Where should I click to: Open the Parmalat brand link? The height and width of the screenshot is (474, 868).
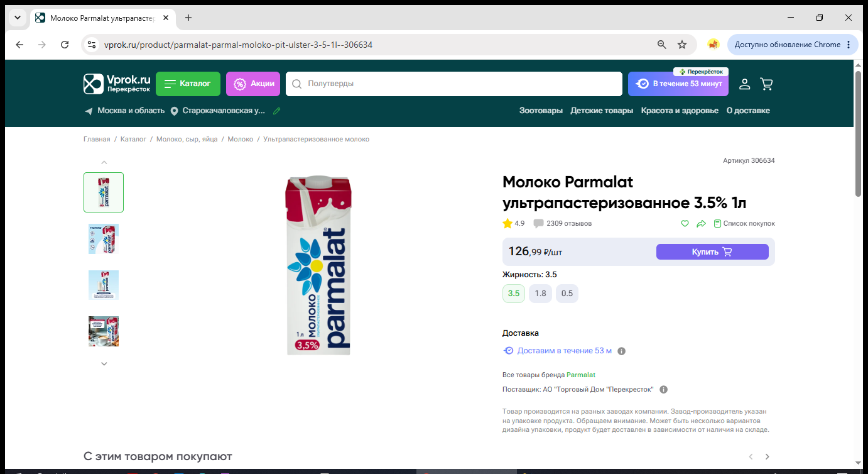point(581,375)
